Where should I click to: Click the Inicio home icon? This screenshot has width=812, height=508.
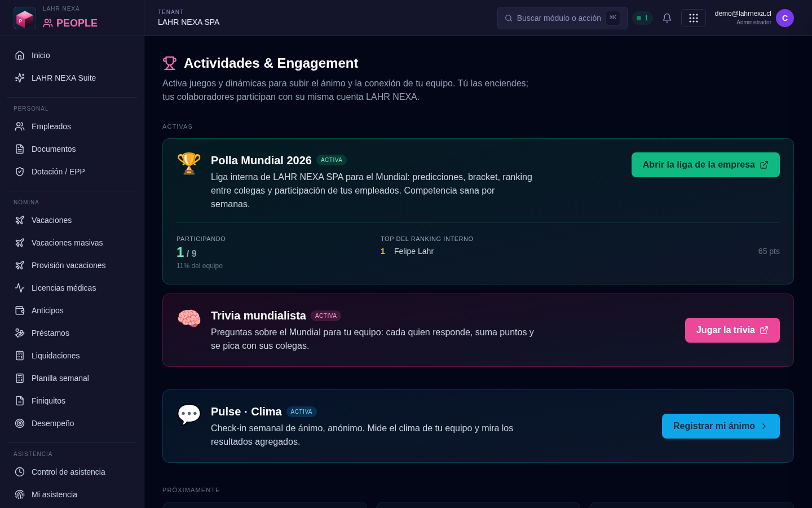pyautogui.click(x=20, y=55)
